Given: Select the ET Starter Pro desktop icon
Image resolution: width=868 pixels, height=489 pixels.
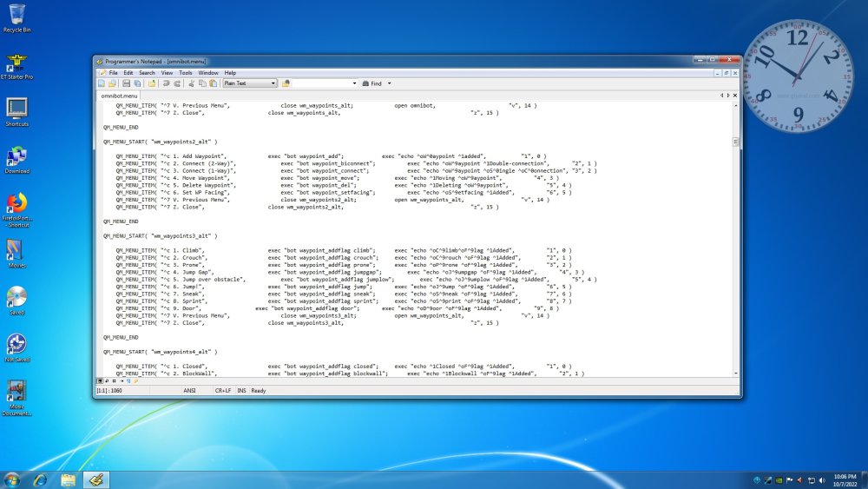Looking at the screenshot, I should click(16, 67).
